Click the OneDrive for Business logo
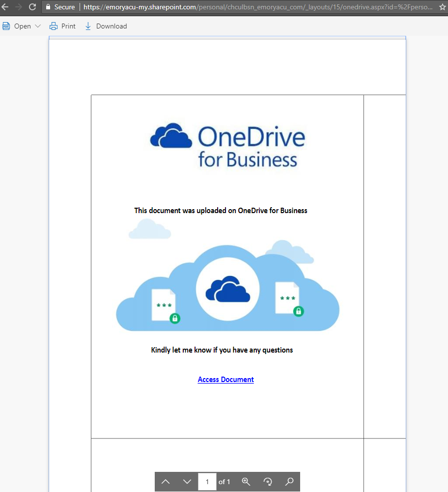448x492 pixels. tap(228, 146)
